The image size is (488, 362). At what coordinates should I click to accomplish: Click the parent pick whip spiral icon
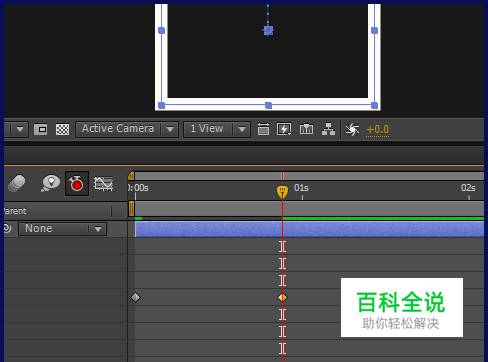click(x=7, y=228)
